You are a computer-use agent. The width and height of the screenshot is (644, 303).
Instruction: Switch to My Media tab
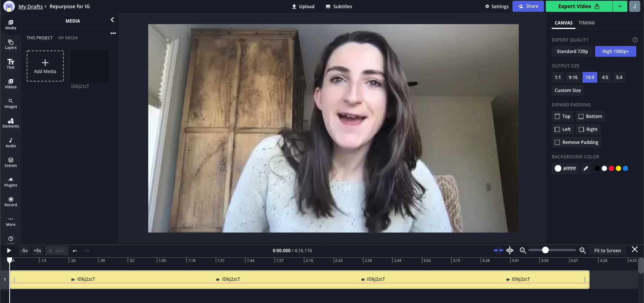click(x=68, y=38)
